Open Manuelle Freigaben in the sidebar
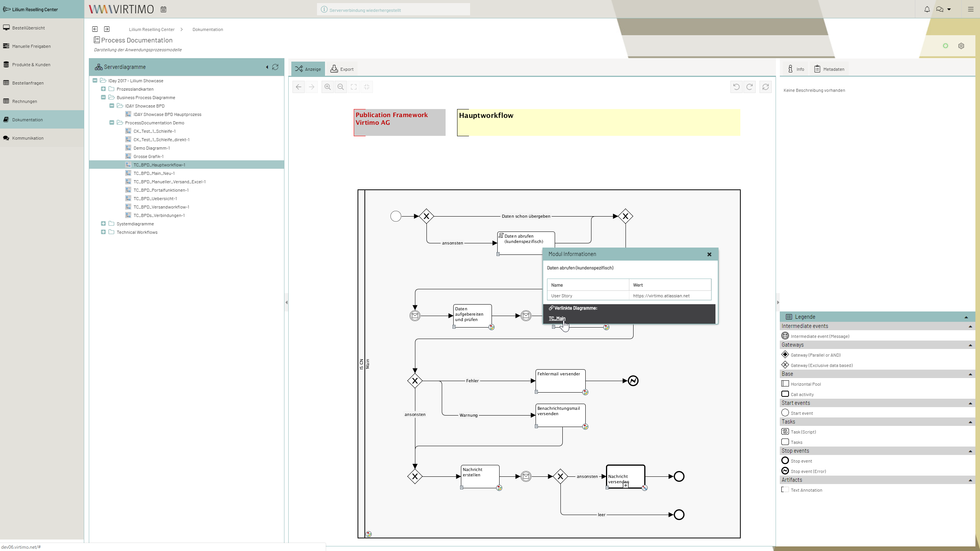Screen dimensions: 980x551 click(x=42, y=46)
